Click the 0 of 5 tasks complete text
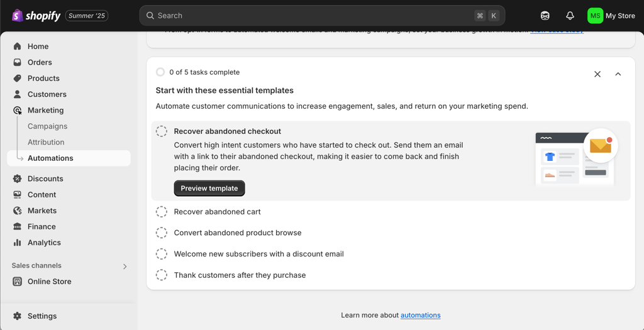This screenshot has width=644, height=330. coord(204,72)
